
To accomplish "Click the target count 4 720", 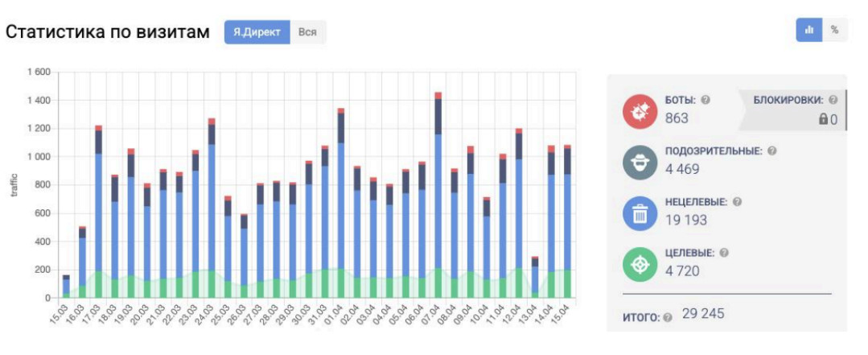I will pos(682,270).
